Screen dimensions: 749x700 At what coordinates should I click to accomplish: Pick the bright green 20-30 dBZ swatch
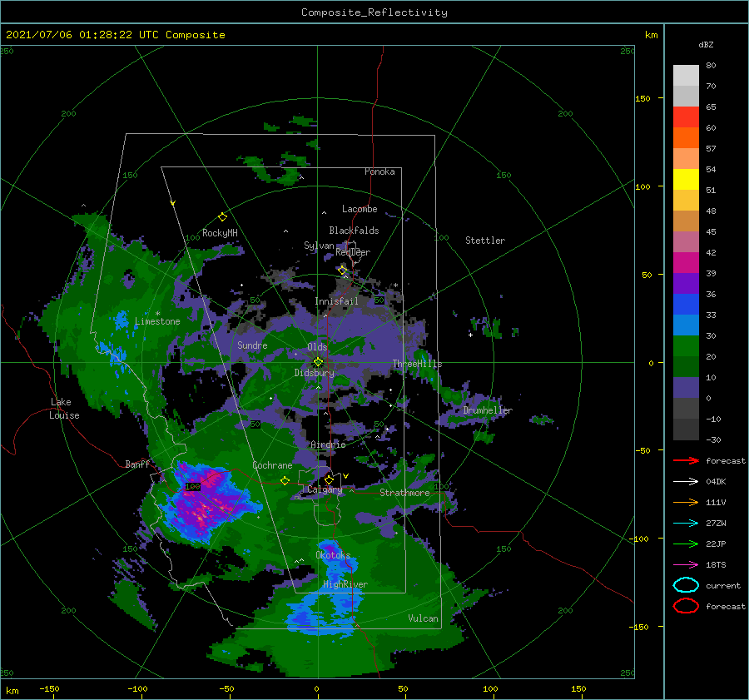[x=686, y=346]
